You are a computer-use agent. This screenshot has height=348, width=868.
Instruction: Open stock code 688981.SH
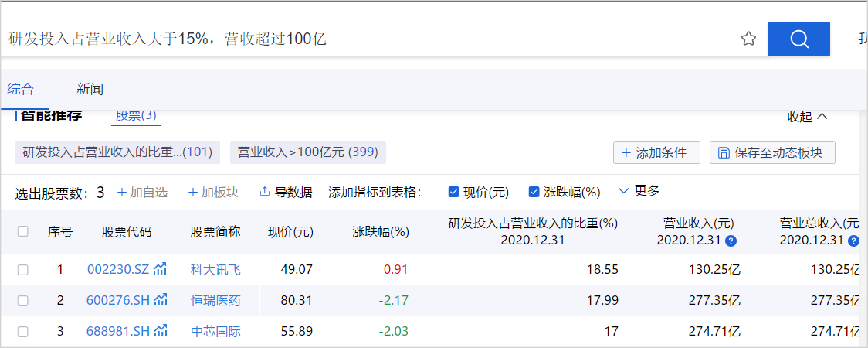pyautogui.click(x=118, y=332)
